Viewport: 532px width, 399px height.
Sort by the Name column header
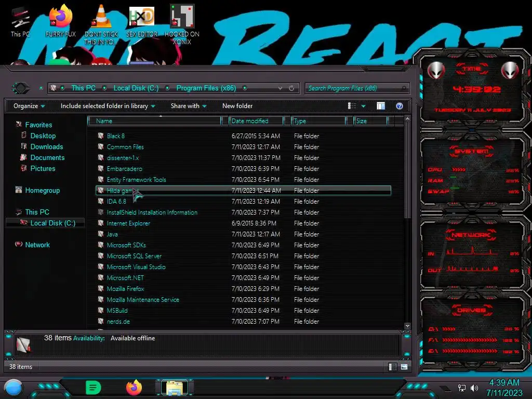[x=154, y=121]
